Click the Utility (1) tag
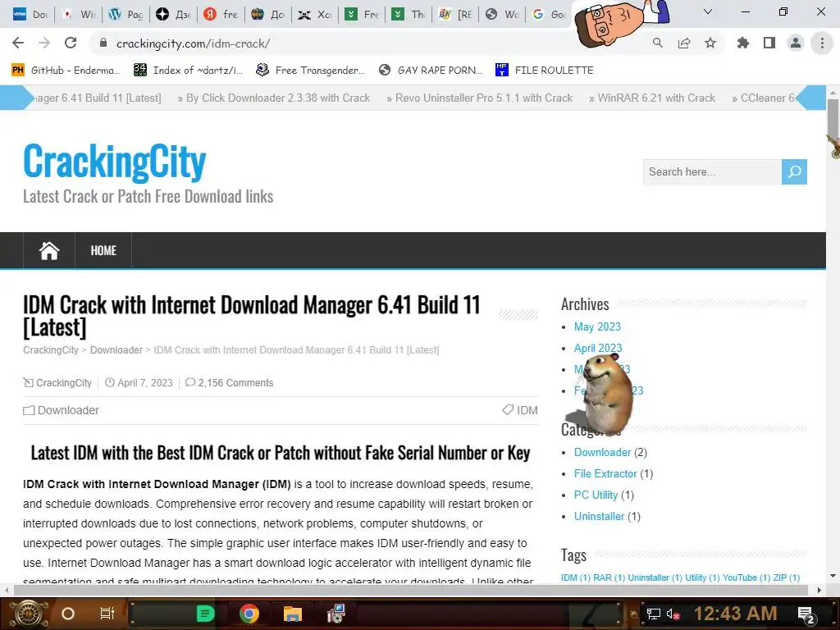 coord(702,577)
